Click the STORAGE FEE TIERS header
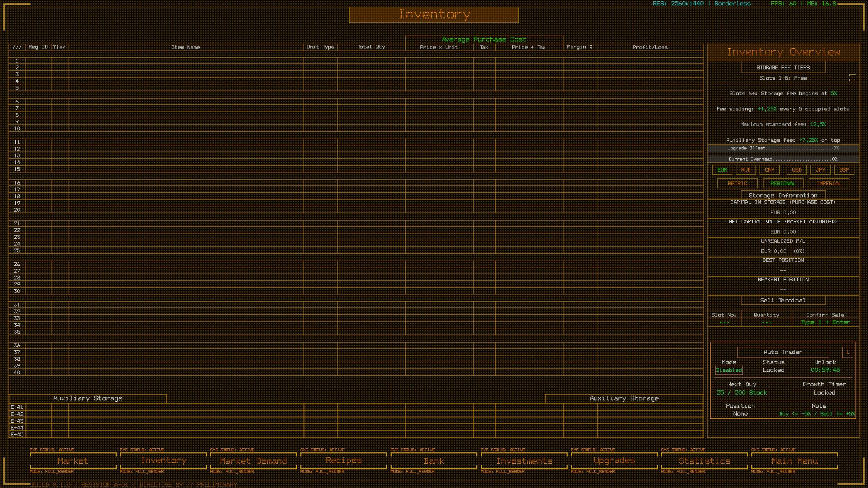868x488 pixels. point(783,67)
